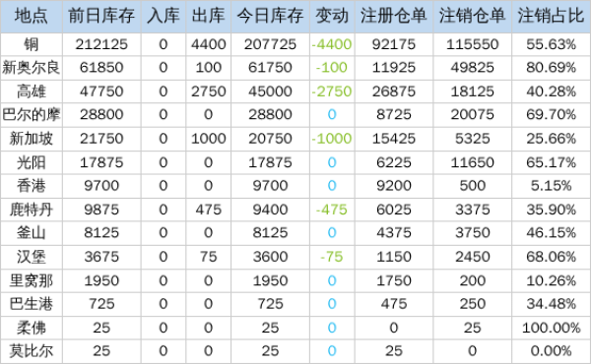Click the 今日库存 column header
Viewport: 591px width, 364px height.
coord(270,16)
